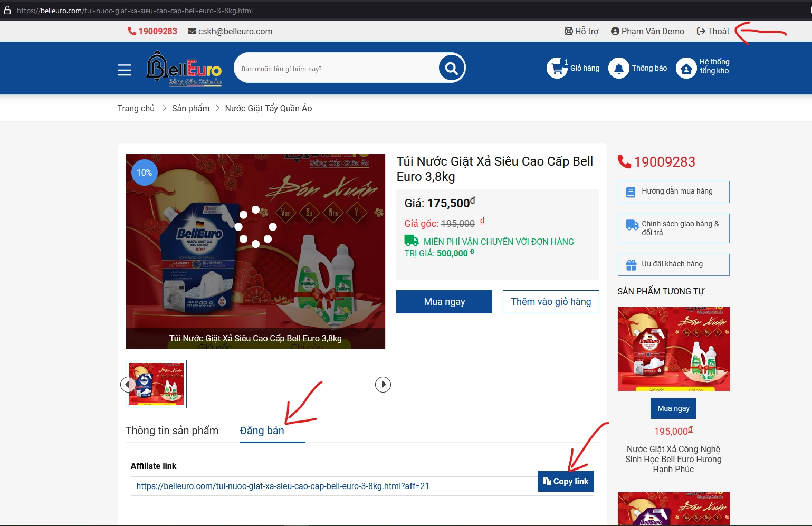Click the search magnifier button
Screen dimensions: 812x526
click(451, 68)
